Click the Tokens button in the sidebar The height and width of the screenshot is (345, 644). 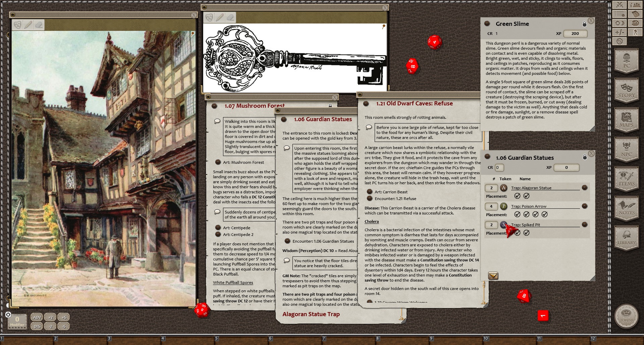click(x=626, y=316)
